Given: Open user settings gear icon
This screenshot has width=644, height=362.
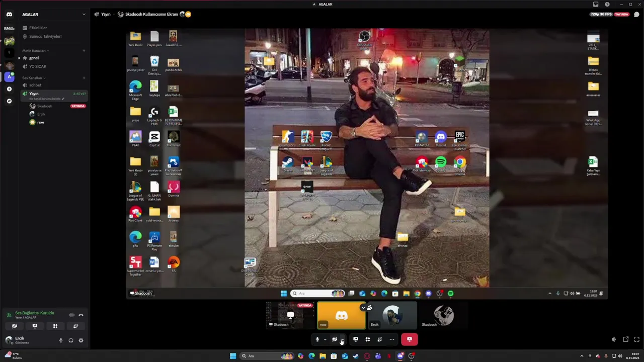Looking at the screenshot, I should click(81, 340).
